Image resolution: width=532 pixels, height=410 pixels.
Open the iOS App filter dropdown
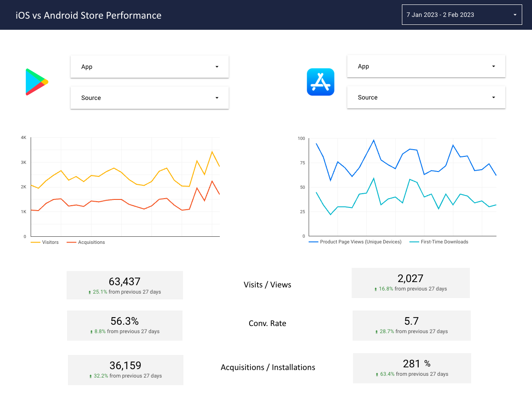[426, 66]
